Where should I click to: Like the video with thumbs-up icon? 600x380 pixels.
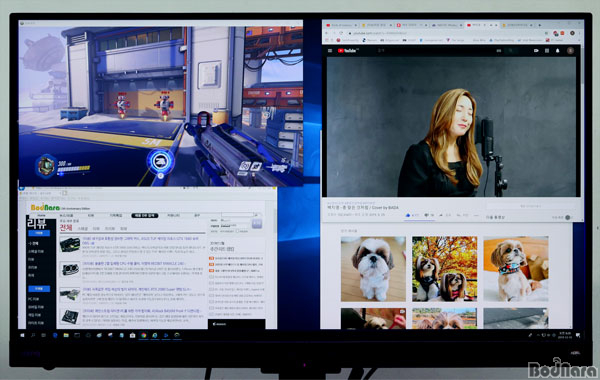click(408, 215)
